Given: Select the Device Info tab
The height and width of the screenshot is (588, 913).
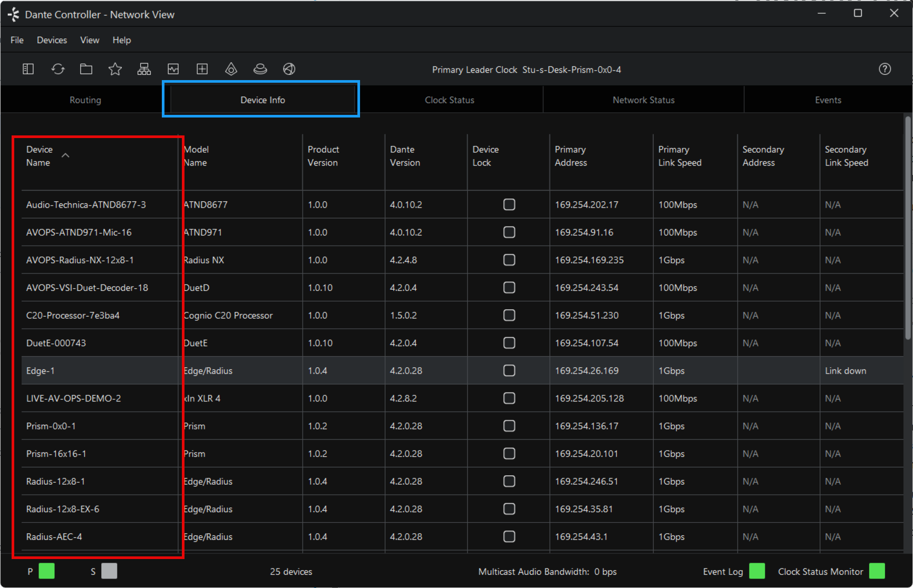Looking at the screenshot, I should [263, 100].
